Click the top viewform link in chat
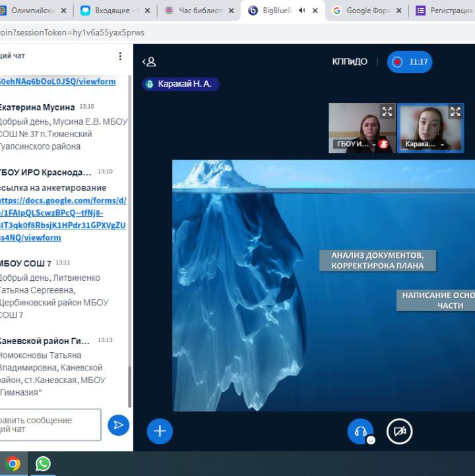Viewport: 475px width, 476px height. [x=58, y=82]
